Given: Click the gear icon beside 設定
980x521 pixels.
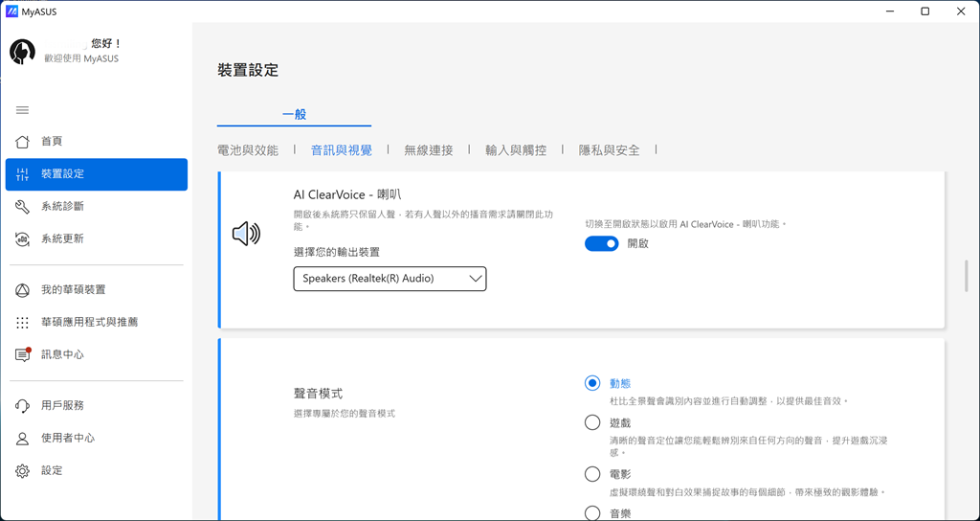Looking at the screenshot, I should click(23, 471).
